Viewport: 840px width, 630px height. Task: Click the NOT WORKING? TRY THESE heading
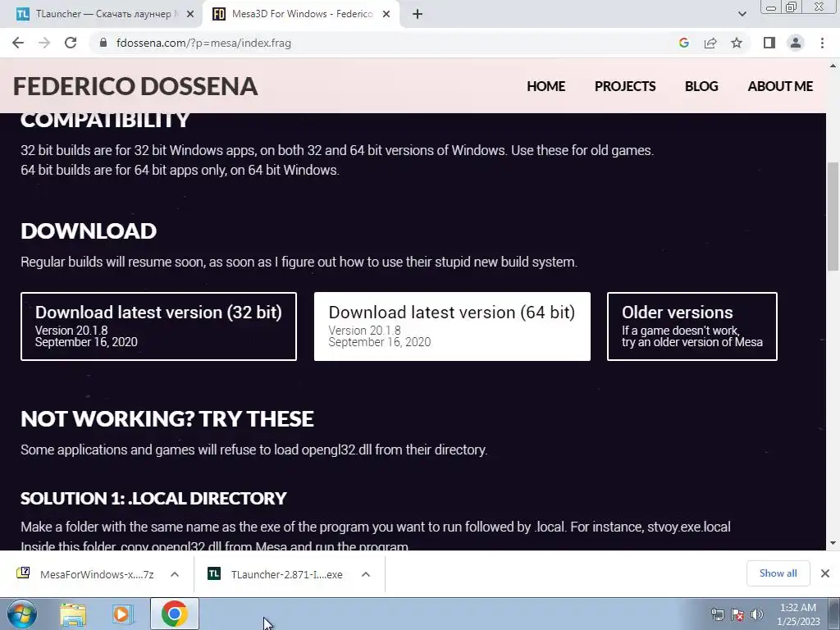167,418
